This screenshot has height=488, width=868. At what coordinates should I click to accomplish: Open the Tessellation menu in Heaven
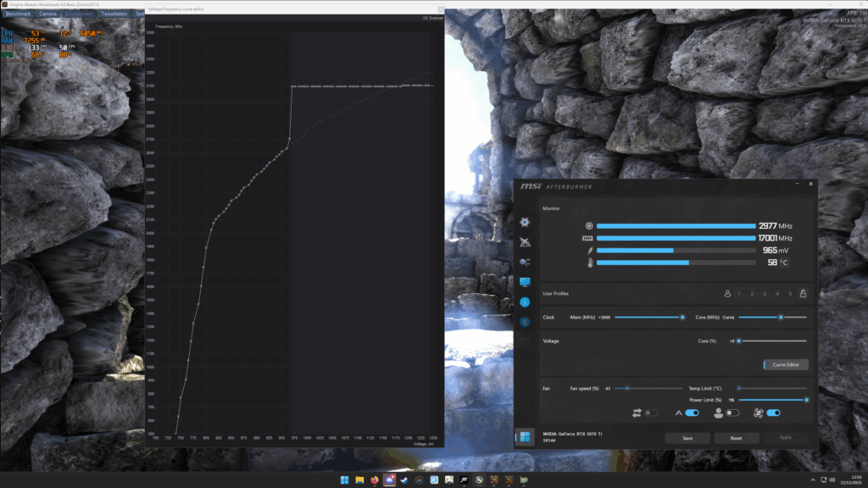tap(114, 14)
